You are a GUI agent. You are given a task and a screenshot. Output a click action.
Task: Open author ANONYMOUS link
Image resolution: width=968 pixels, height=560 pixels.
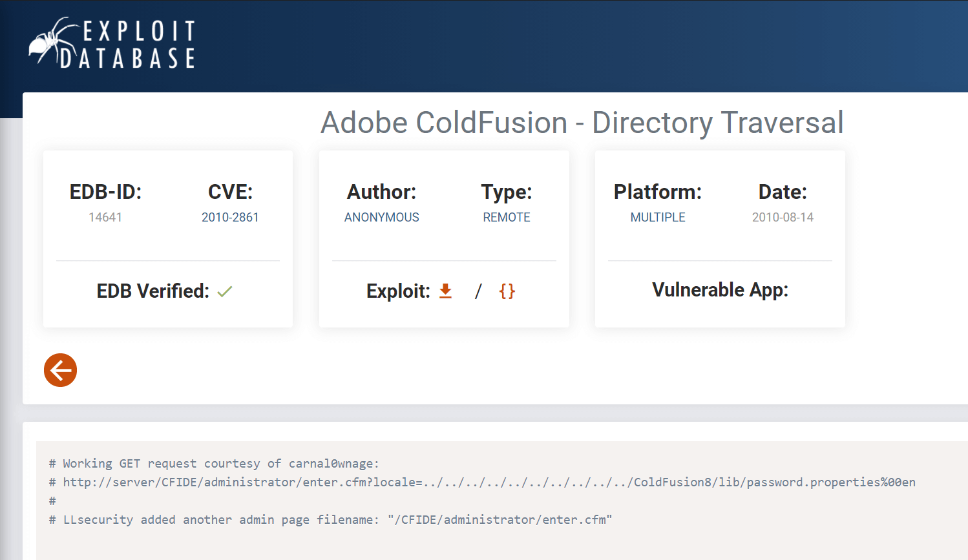(x=382, y=217)
